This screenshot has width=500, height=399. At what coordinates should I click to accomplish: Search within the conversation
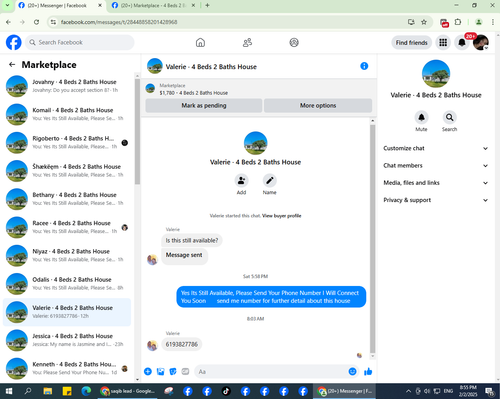coord(449,117)
